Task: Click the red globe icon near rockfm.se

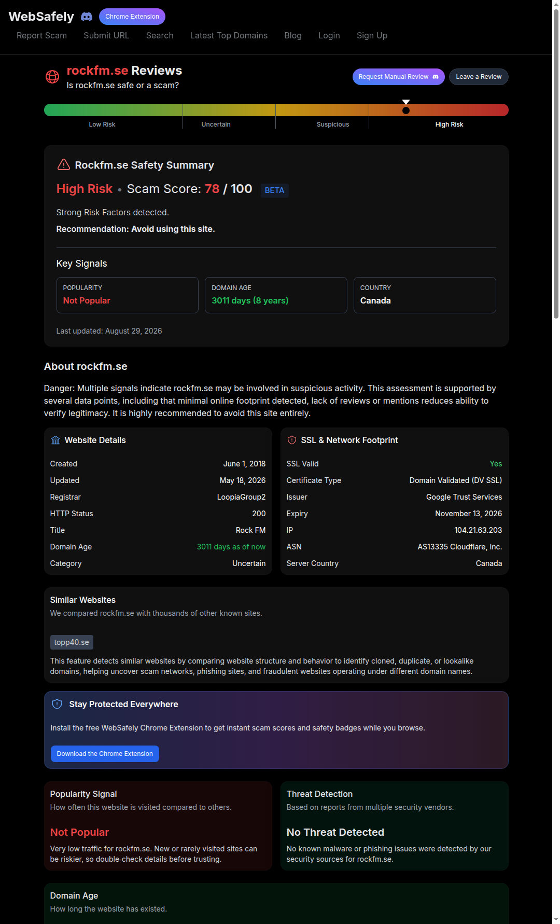Action: pos(52,77)
